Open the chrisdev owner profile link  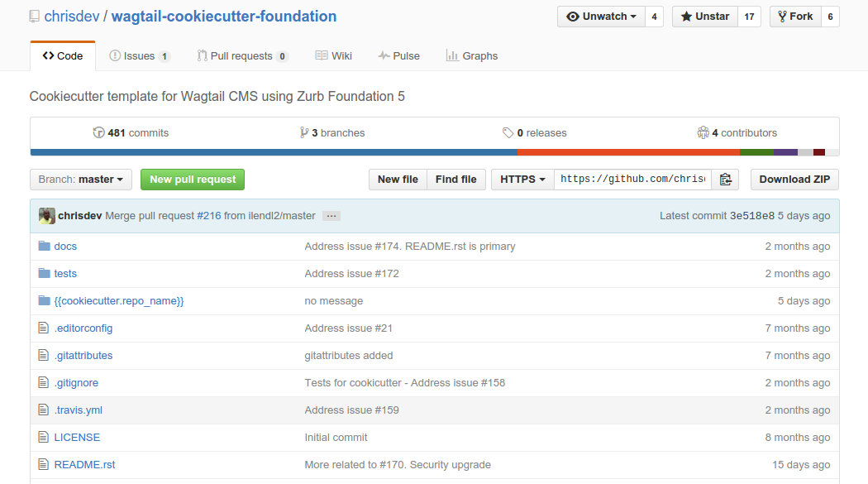[x=72, y=17]
